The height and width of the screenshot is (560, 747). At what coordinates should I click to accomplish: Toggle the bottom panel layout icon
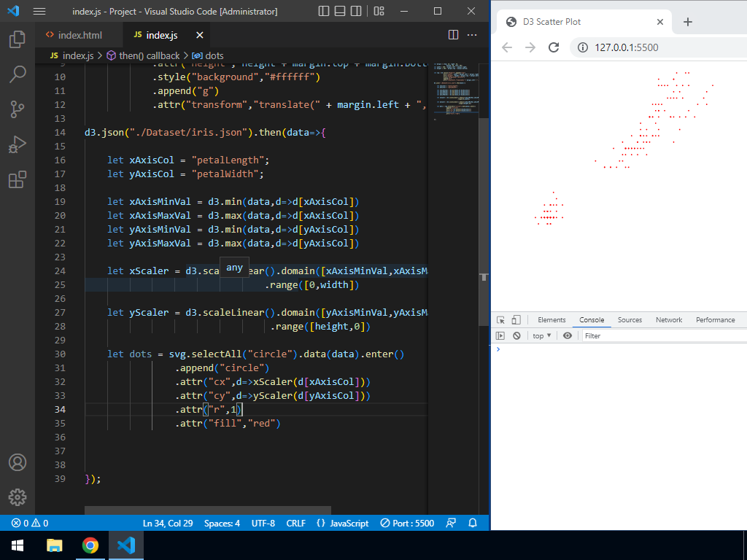pos(340,11)
